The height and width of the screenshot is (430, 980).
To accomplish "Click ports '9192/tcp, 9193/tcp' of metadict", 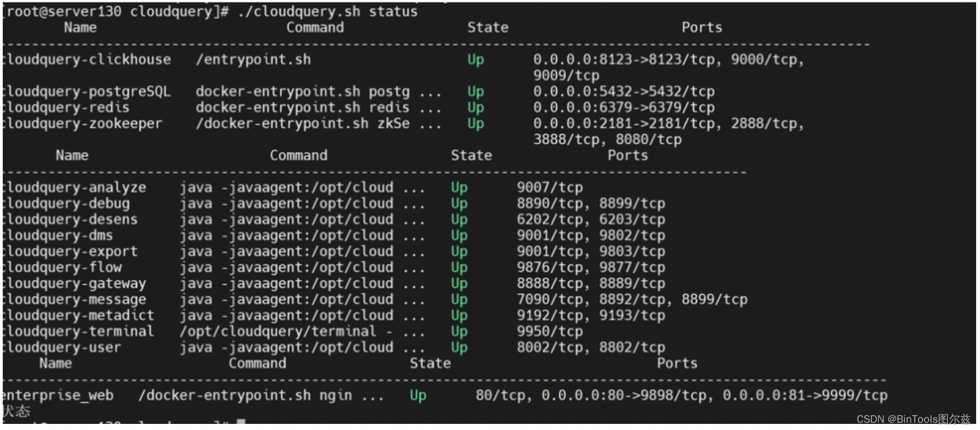I will pos(591,316).
